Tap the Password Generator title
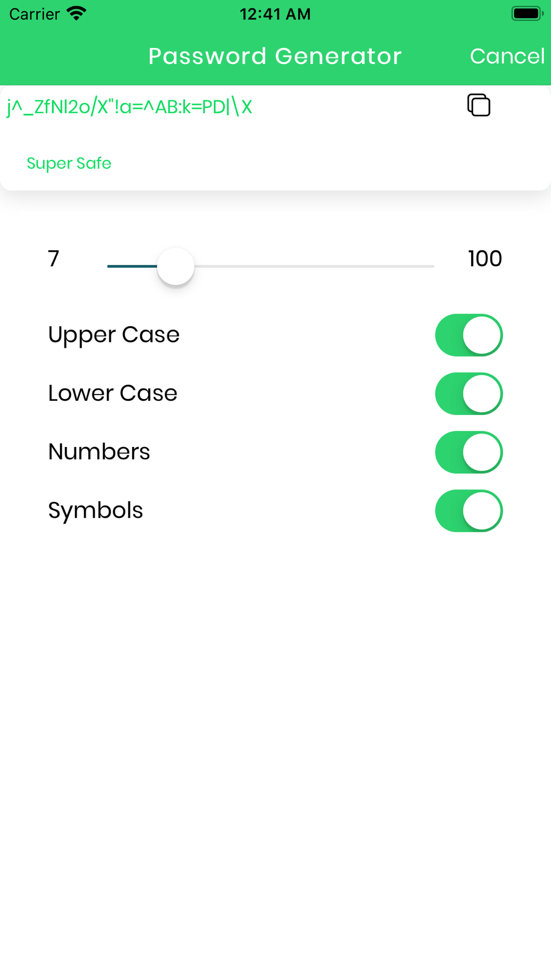Viewport: 551px width, 980px height. [275, 56]
